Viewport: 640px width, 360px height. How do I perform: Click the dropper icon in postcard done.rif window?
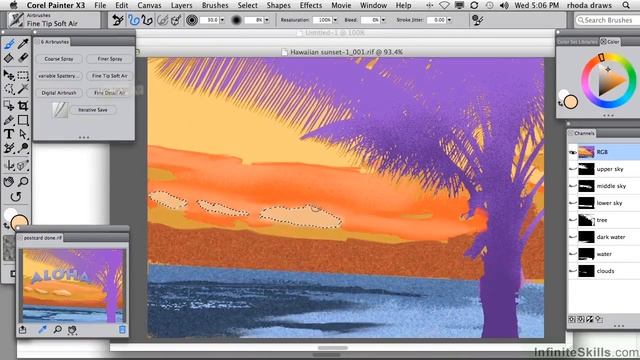coord(42,330)
